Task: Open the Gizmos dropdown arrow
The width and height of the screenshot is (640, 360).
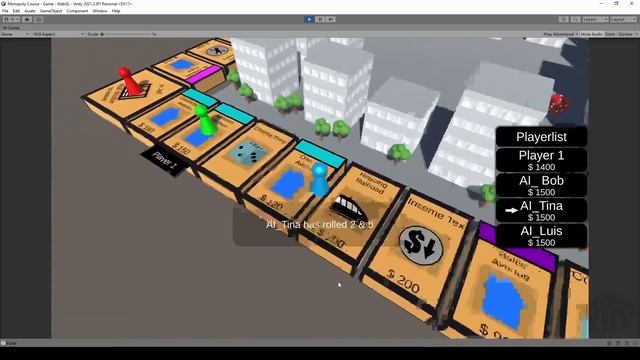Action: (636, 34)
